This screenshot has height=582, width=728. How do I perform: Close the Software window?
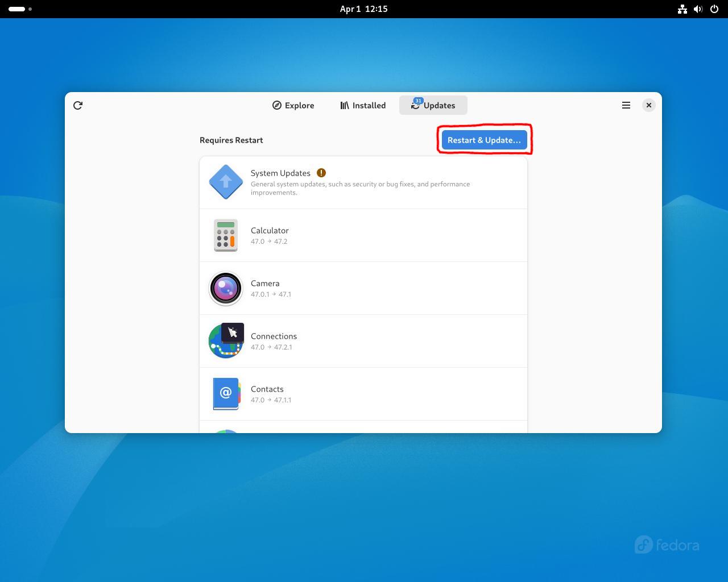click(x=649, y=105)
